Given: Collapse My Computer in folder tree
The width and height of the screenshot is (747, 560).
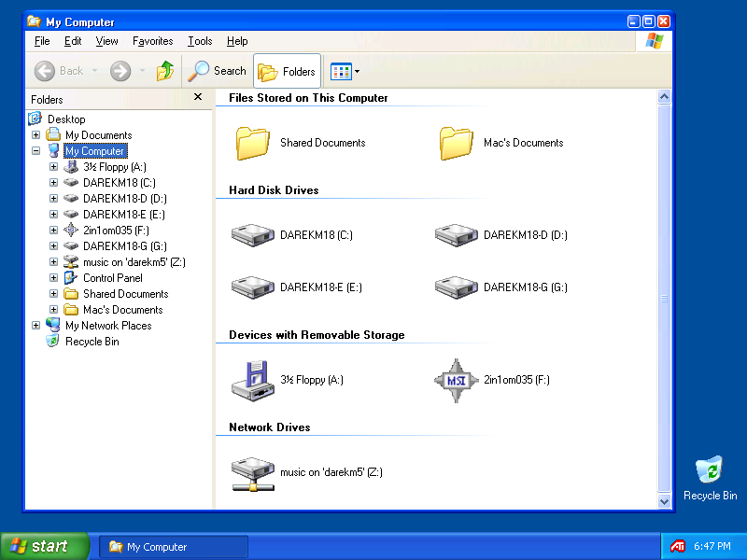Looking at the screenshot, I should point(35,150).
